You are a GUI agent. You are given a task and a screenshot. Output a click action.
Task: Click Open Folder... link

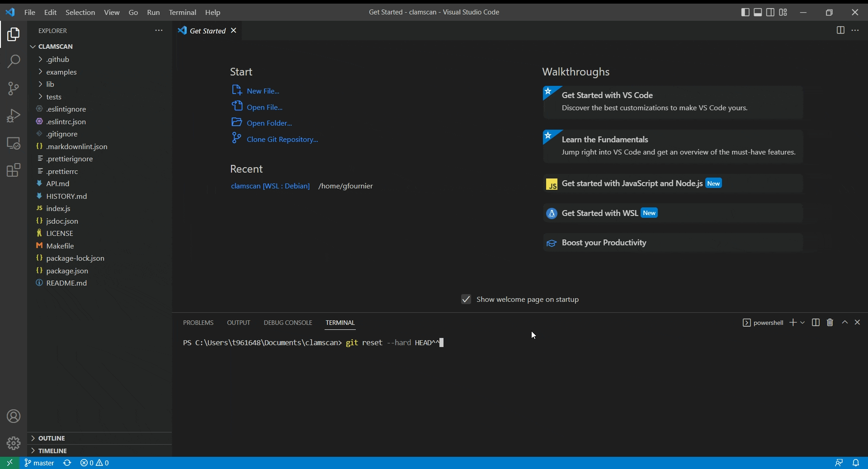269,123
